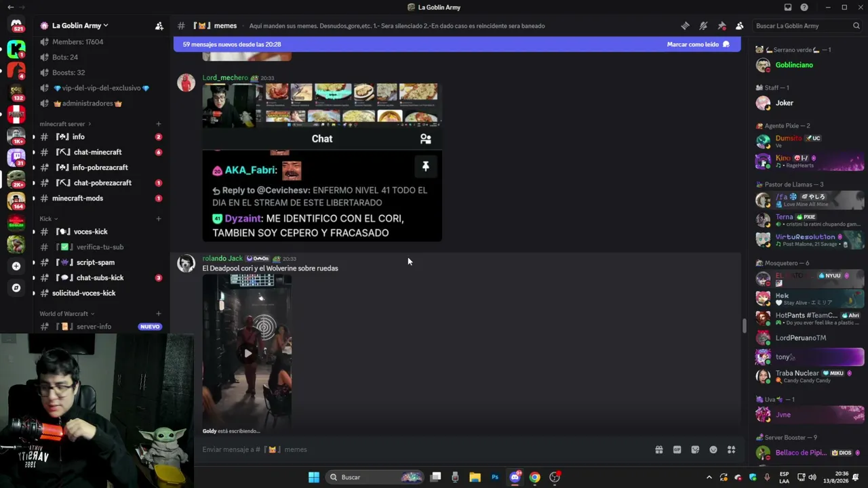This screenshot has height=488, width=868.
Task: Add channel to minecraft server category
Action: click(x=159, y=124)
